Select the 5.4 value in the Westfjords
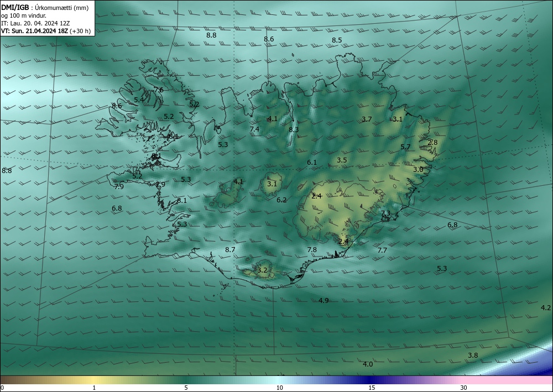 coord(139,100)
